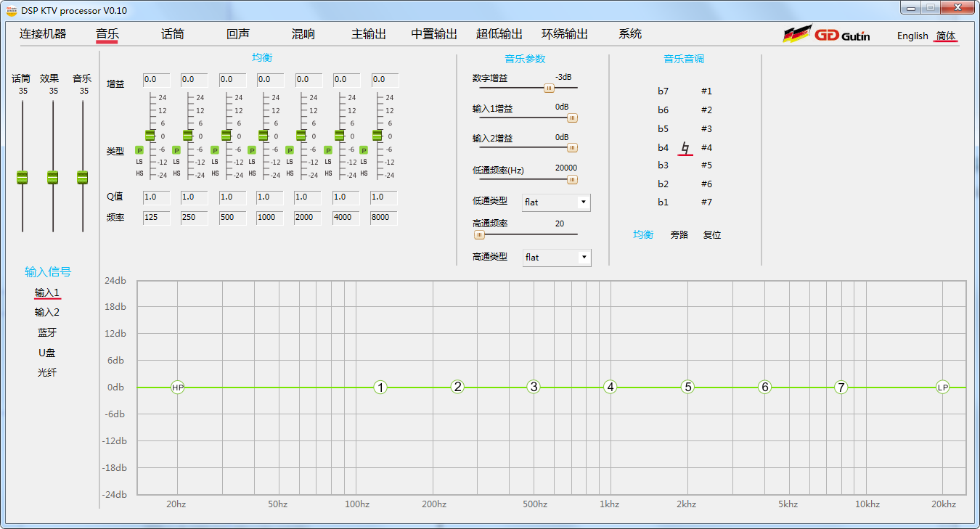Click the 音乐 volume slider handle
Screen dimensions: 980x529
pyautogui.click(x=82, y=177)
